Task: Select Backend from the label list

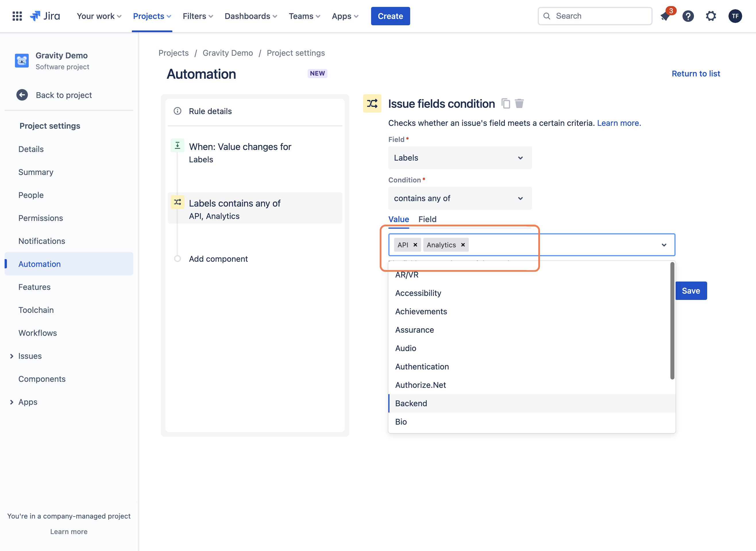Action: pos(532,404)
